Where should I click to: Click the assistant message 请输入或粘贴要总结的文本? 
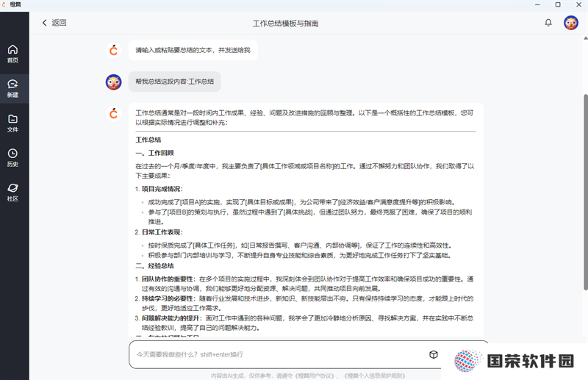[x=193, y=50]
